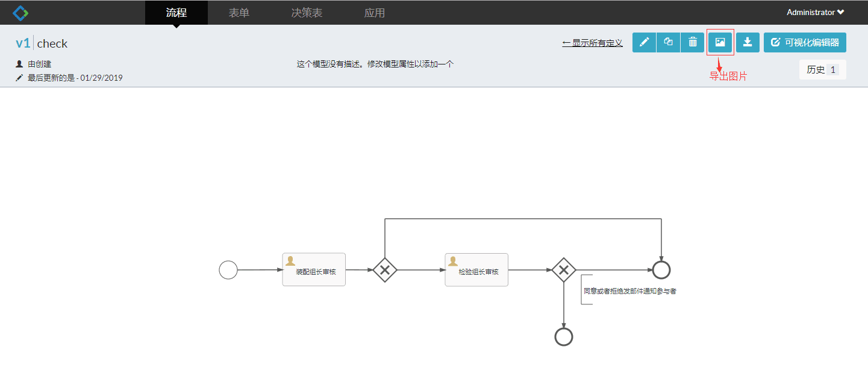Image resolution: width=868 pixels, height=373 pixels.
Task: Click the download model icon
Action: pos(748,42)
